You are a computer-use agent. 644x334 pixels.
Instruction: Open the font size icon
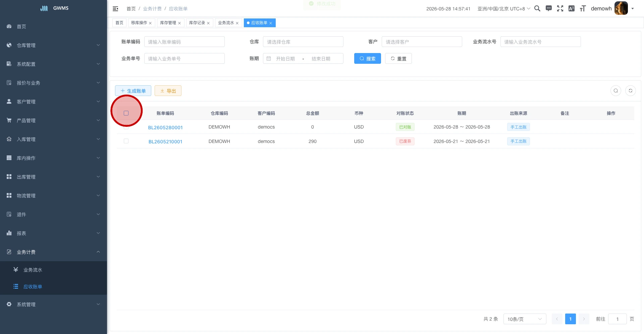tap(583, 8)
